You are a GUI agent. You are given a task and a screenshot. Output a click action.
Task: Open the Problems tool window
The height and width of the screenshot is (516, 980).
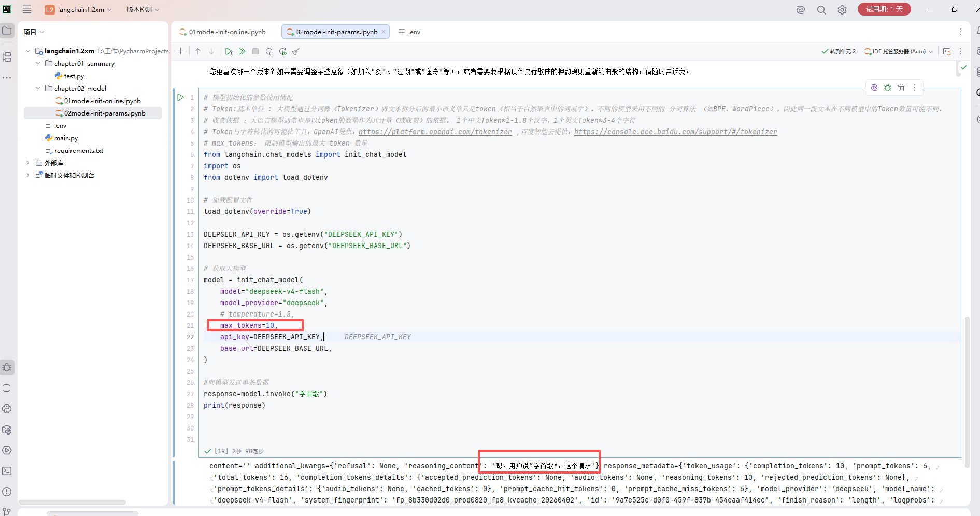pos(7,492)
